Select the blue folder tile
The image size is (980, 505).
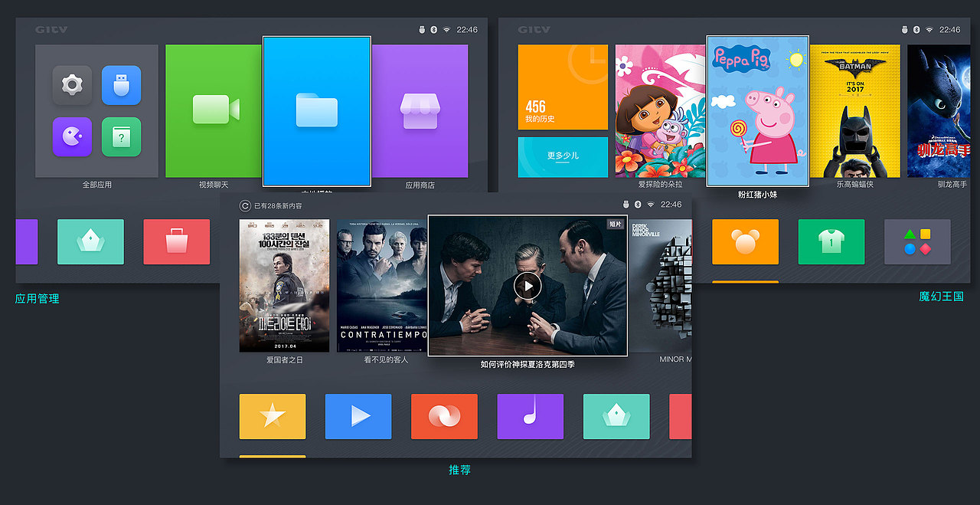point(317,111)
